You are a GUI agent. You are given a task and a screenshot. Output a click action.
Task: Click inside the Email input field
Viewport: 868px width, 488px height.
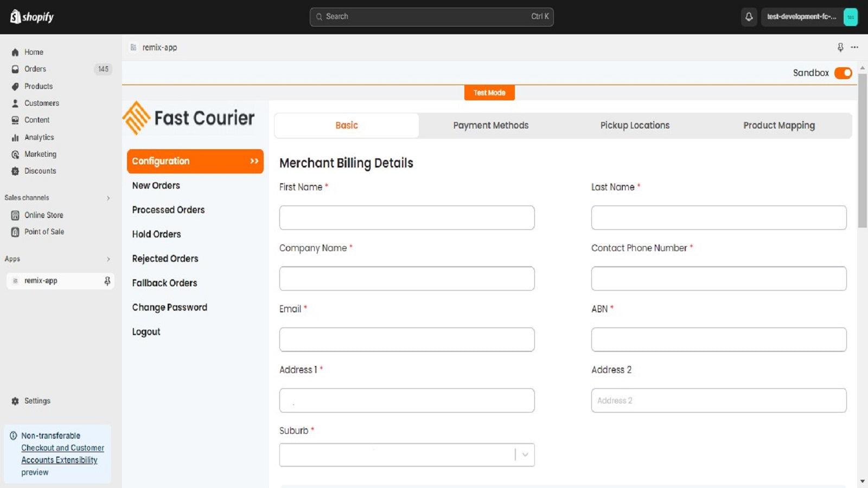[x=406, y=339]
